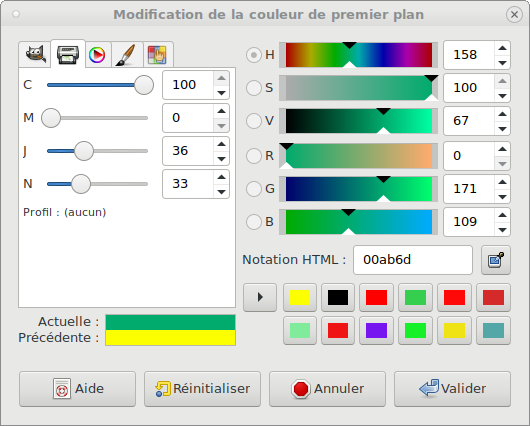Screen dimensions: 530x426
Task: Pick the purple swatch from color history
Action: (x=376, y=330)
